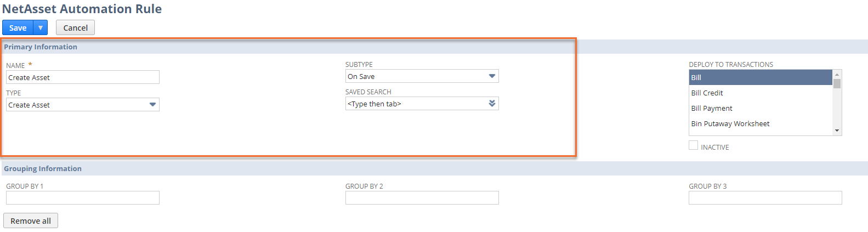This screenshot has width=868, height=232.
Task: Click the Save button
Action: (x=18, y=28)
